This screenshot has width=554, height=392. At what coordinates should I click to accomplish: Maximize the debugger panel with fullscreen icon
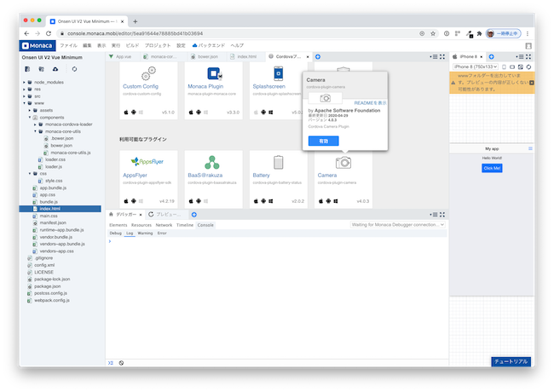pos(442,215)
